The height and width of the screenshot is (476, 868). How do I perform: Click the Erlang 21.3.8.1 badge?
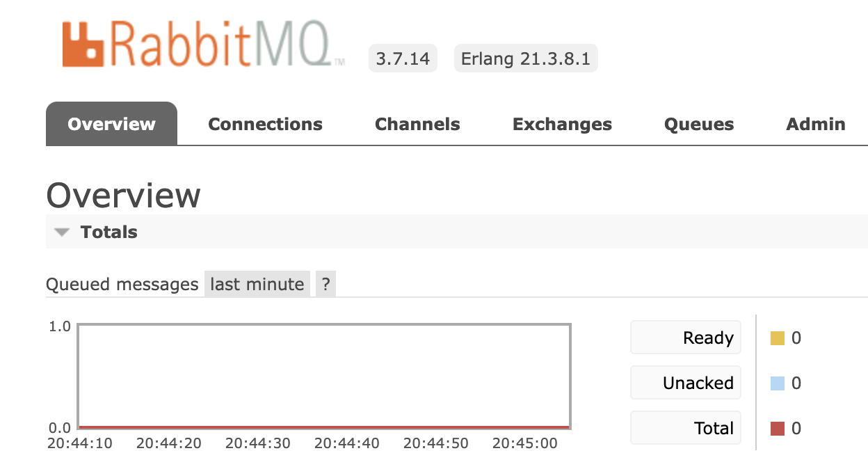(x=525, y=58)
